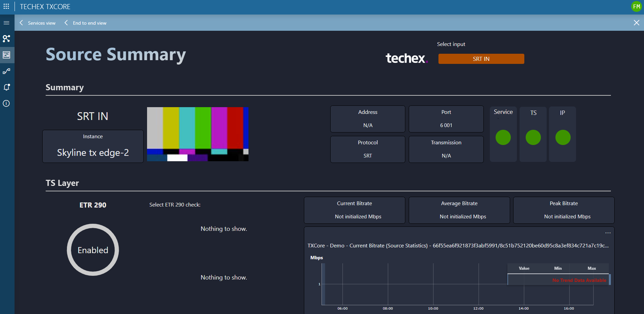644x314 pixels.
Task: Click the color bars video thumbnail
Action: [198, 134]
